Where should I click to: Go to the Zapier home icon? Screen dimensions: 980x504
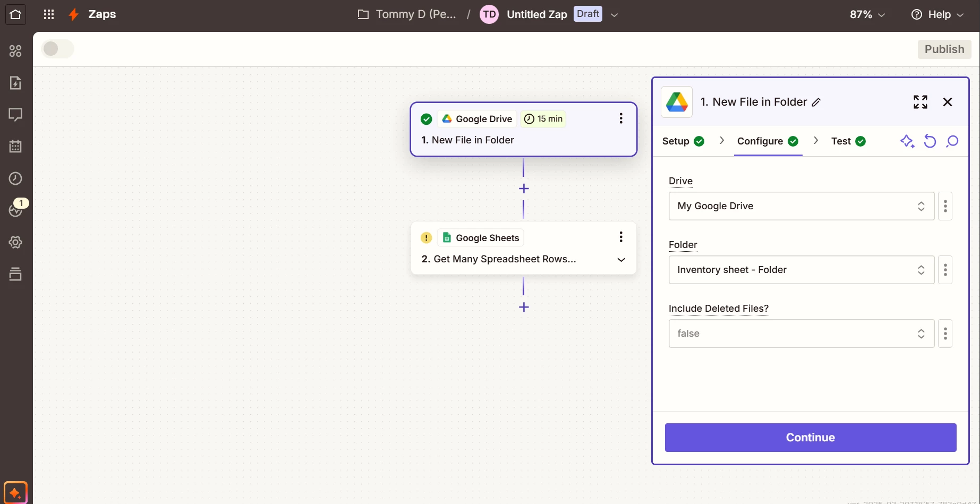click(15, 14)
